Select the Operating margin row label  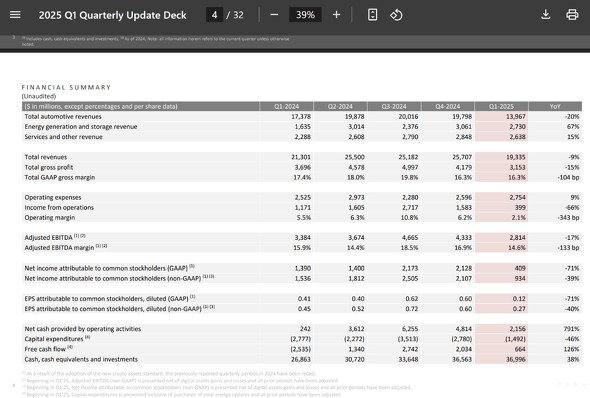point(50,217)
